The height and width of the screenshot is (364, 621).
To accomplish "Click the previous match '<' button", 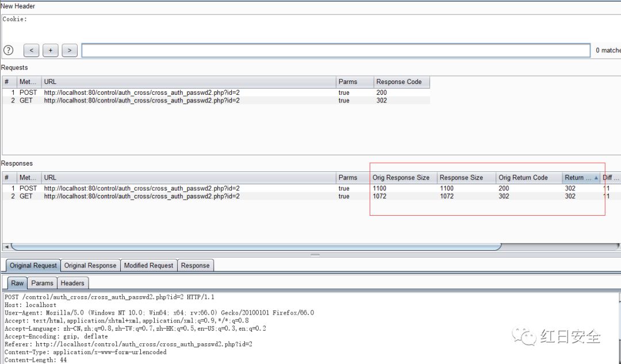I will pyautogui.click(x=31, y=51).
